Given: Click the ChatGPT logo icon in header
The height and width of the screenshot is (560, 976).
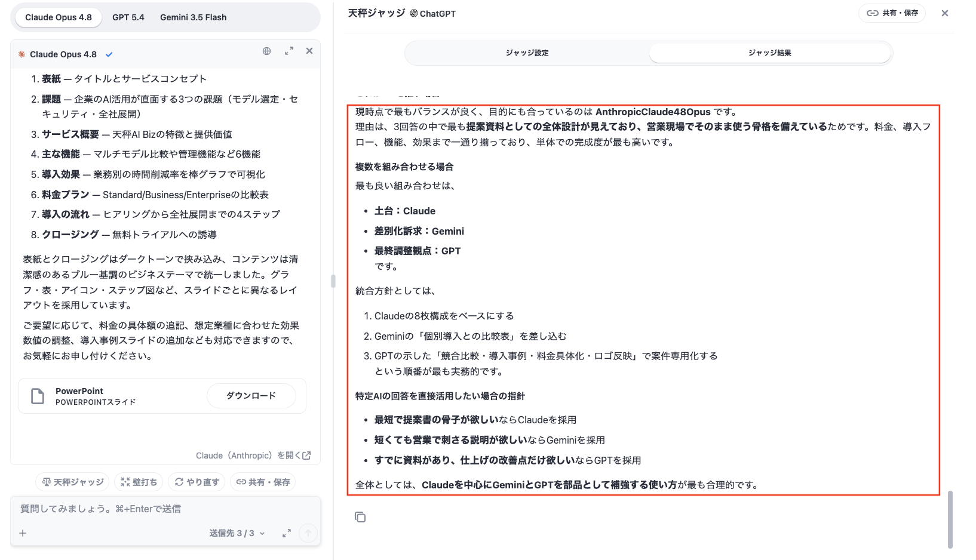Looking at the screenshot, I should (x=414, y=13).
